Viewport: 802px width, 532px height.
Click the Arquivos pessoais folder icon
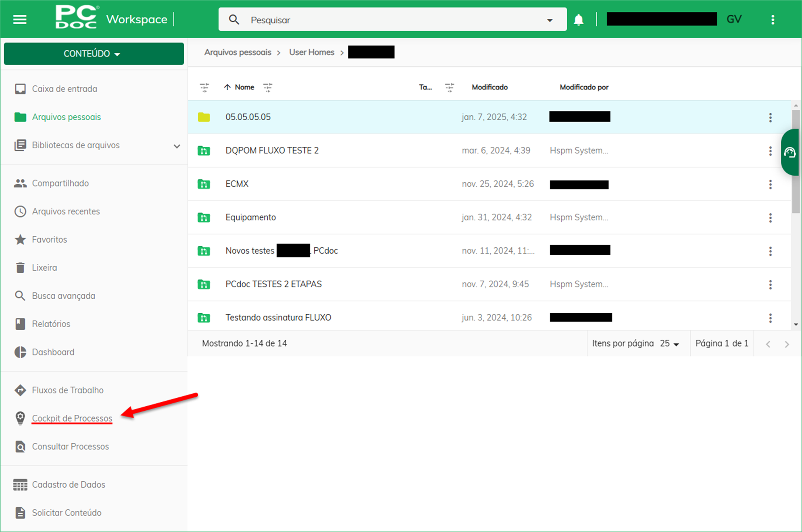click(x=20, y=117)
